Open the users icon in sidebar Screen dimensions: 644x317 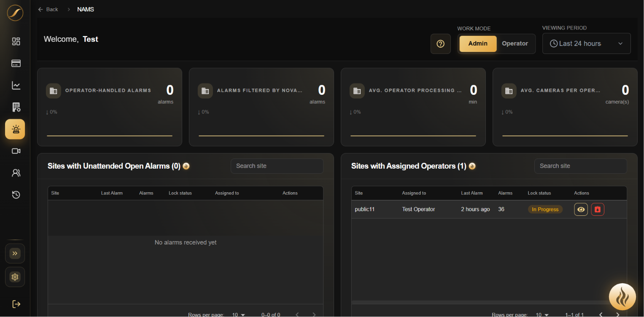[16, 173]
